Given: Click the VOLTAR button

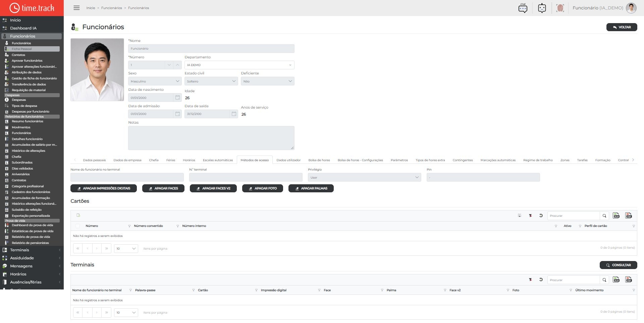Looking at the screenshot, I should click(x=622, y=27).
